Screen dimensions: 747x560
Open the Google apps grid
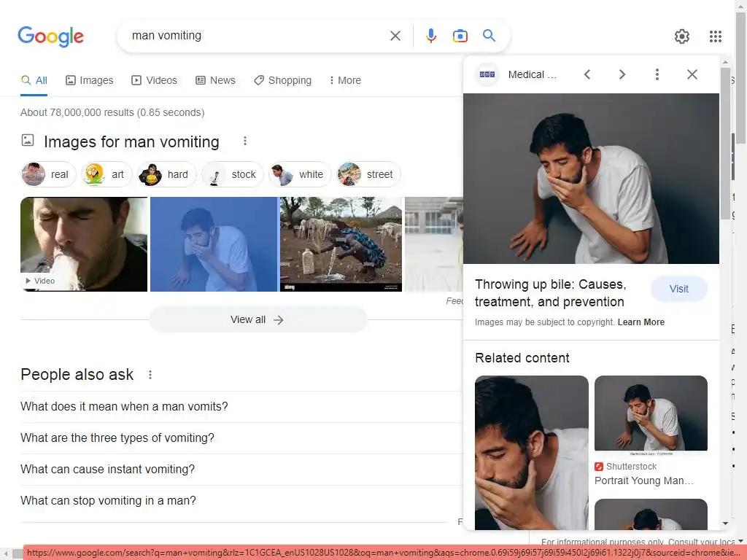tap(715, 36)
